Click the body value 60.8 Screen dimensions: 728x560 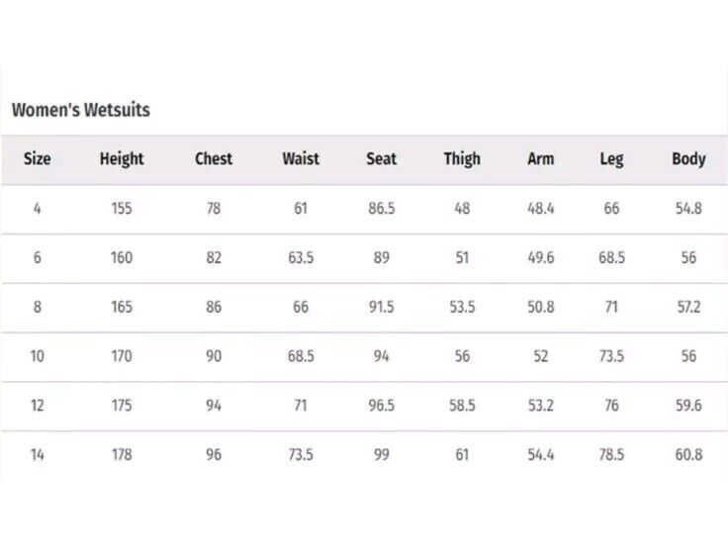[x=688, y=454]
